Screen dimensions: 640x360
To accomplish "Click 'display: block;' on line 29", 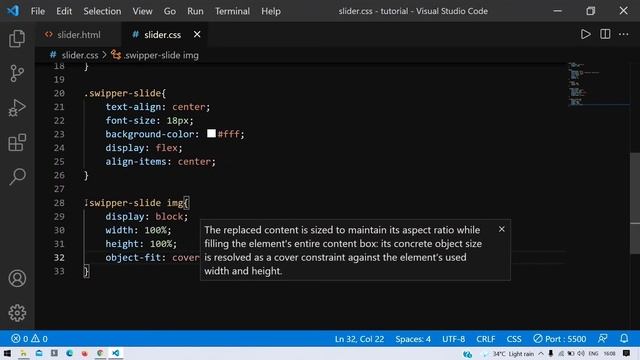I will tap(147, 216).
